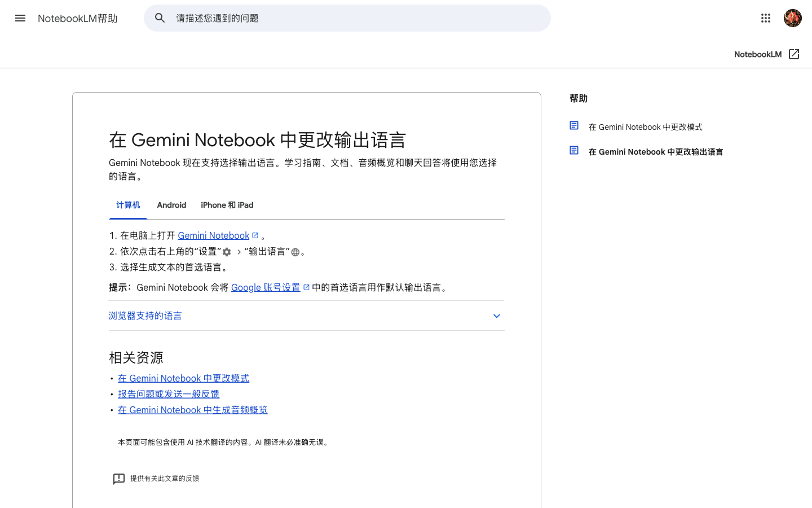
Task: Select the 计算机 tab
Action: (128, 205)
